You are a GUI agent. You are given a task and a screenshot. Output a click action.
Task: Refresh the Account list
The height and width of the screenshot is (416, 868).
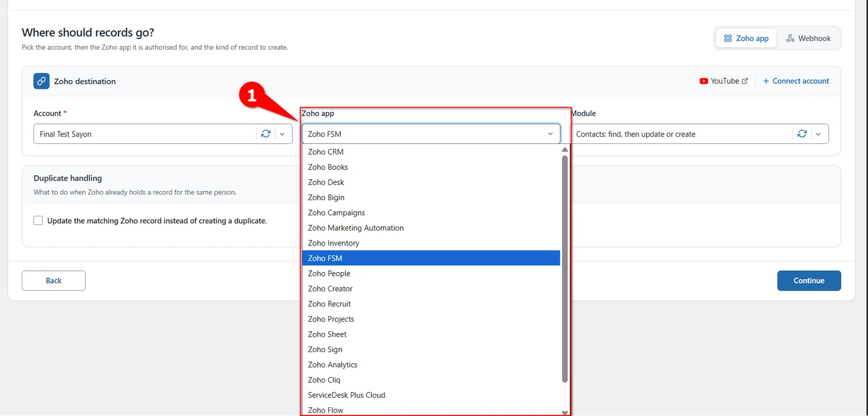coord(266,134)
